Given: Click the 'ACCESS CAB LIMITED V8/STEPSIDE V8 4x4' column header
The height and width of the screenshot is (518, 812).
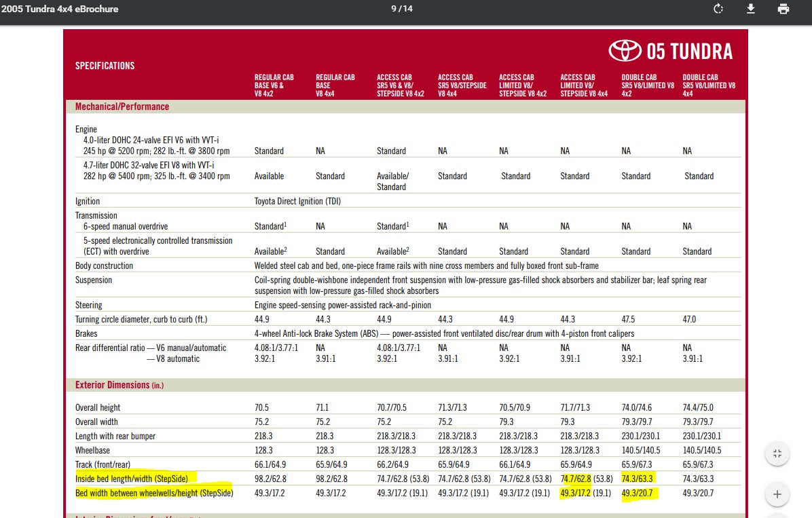Looking at the screenshot, I should click(x=584, y=86).
